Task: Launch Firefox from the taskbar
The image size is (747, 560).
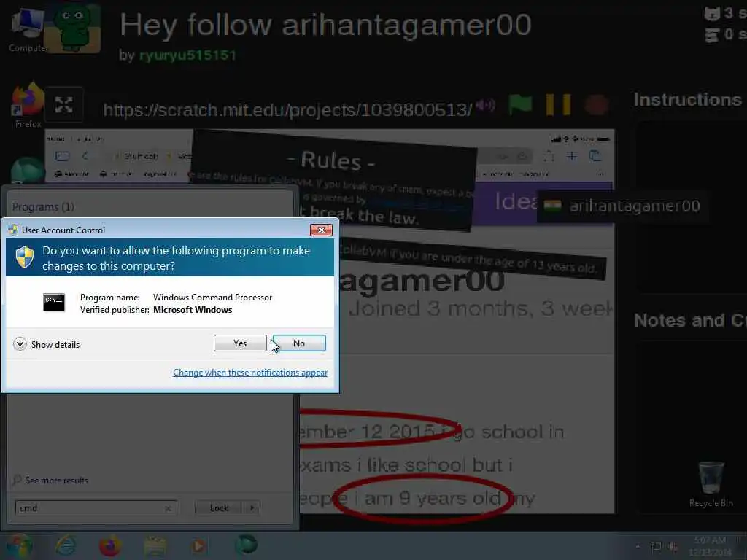Action: [110, 545]
